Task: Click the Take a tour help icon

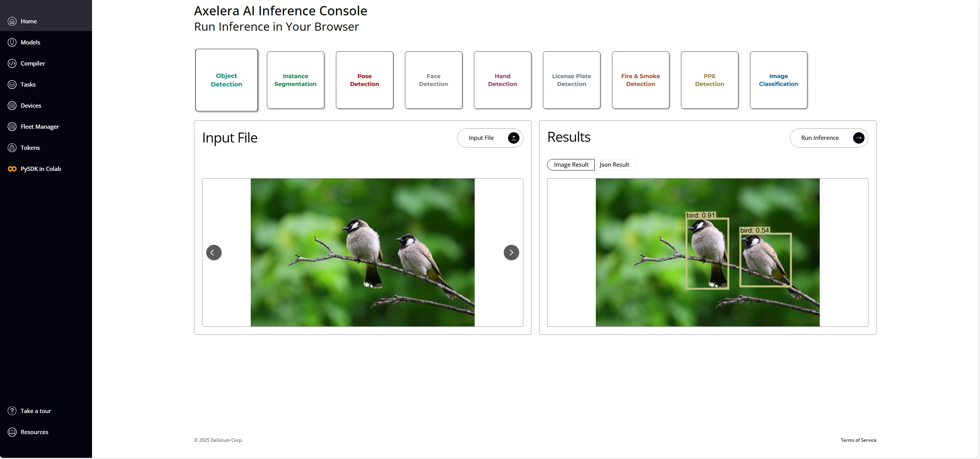Action: pyautogui.click(x=12, y=411)
